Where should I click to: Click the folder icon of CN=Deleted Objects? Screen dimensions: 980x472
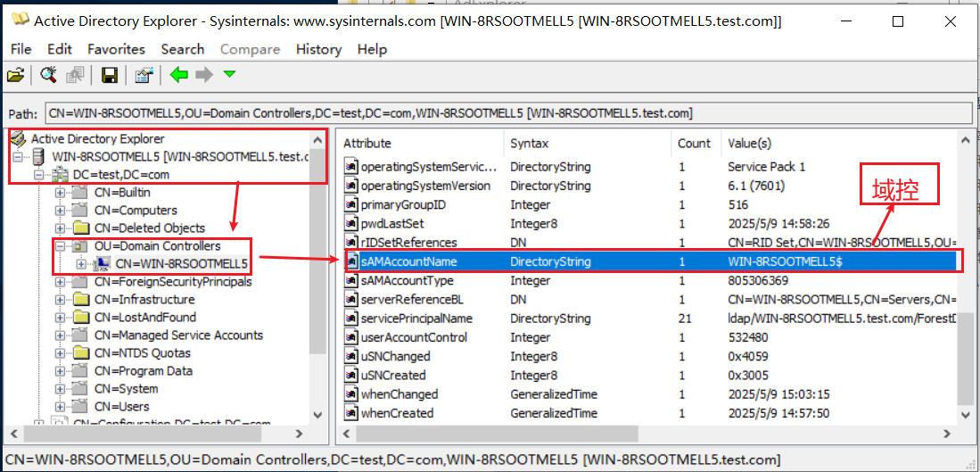pyautogui.click(x=81, y=228)
